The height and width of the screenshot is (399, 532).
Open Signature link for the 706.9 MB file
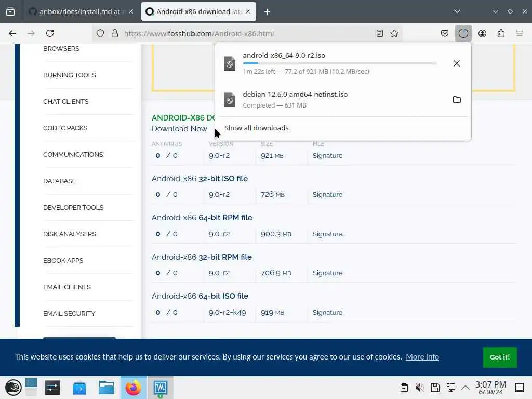point(327,273)
